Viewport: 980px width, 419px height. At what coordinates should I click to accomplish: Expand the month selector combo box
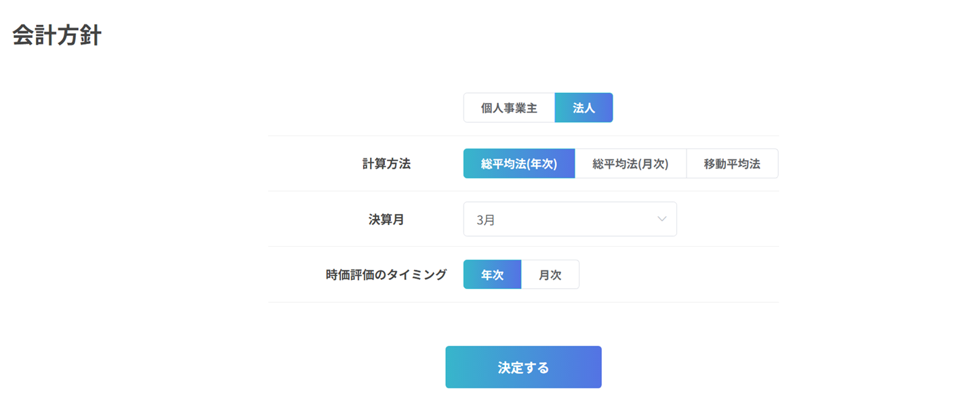570,219
